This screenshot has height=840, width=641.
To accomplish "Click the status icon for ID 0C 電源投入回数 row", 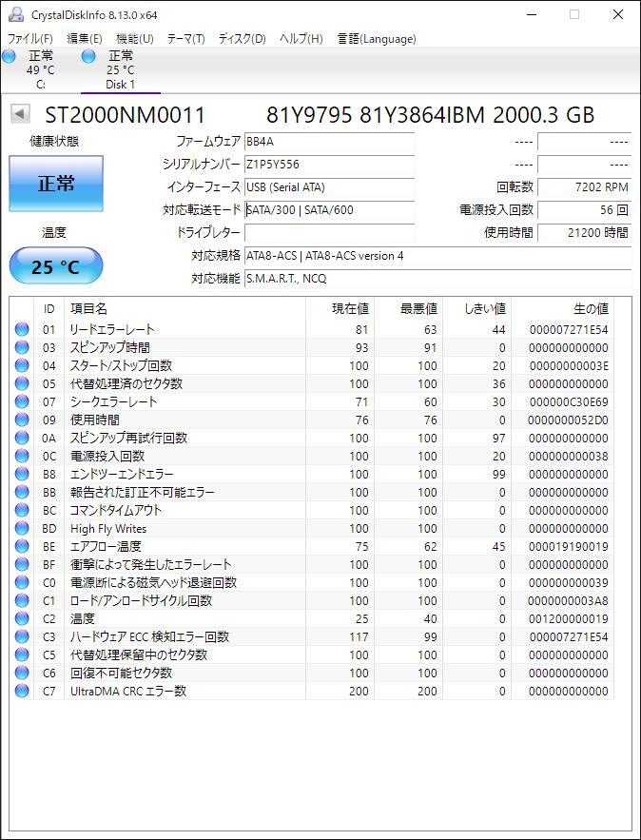I will (x=22, y=456).
